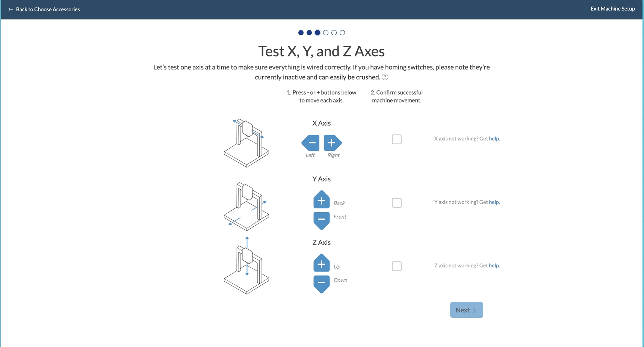Screen dimensions: 644x347
Task: Jump to fourth setup step dot
Action: (x=326, y=33)
